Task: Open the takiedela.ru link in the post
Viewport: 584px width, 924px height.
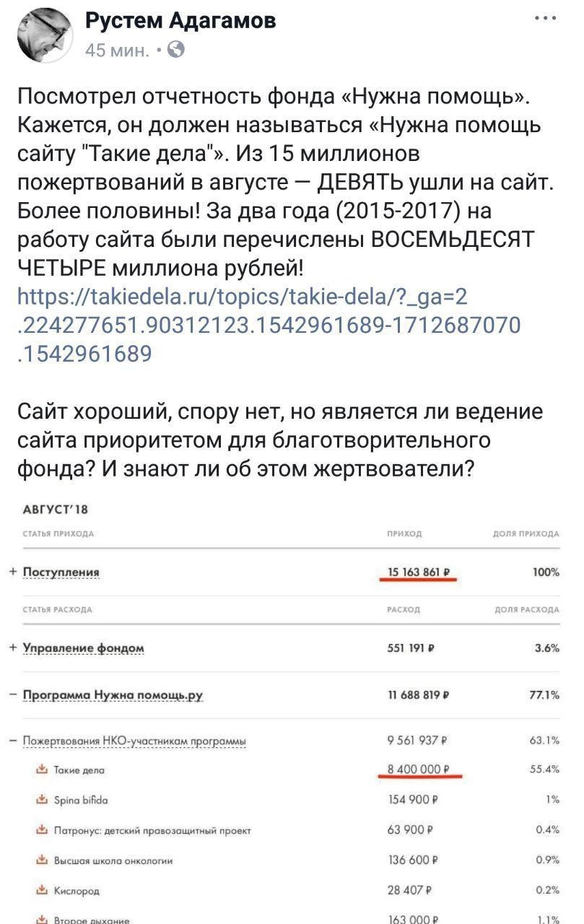Action: pyautogui.click(x=267, y=325)
